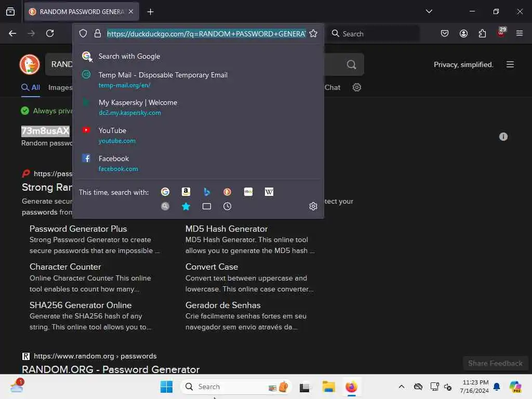Click Firefox icon in taskbar
Screen dimensions: 532x399
(351, 387)
